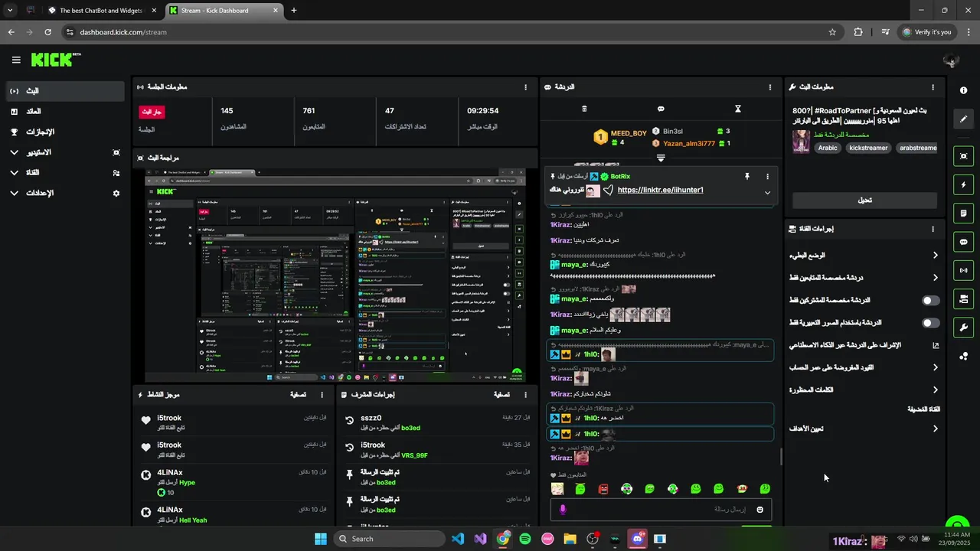
Task: Click the hourglass icon in the chat panel
Action: (x=738, y=109)
